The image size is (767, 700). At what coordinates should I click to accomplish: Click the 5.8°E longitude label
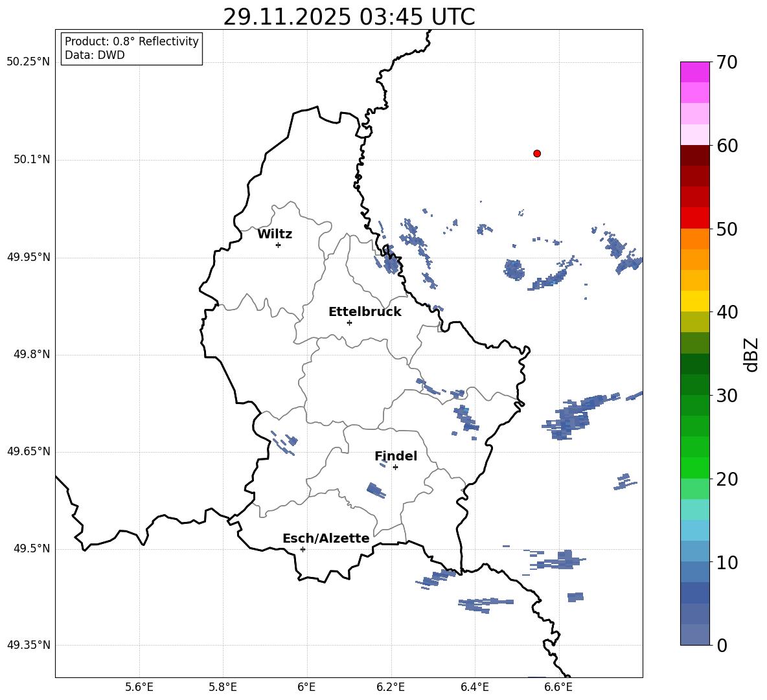pyautogui.click(x=223, y=687)
